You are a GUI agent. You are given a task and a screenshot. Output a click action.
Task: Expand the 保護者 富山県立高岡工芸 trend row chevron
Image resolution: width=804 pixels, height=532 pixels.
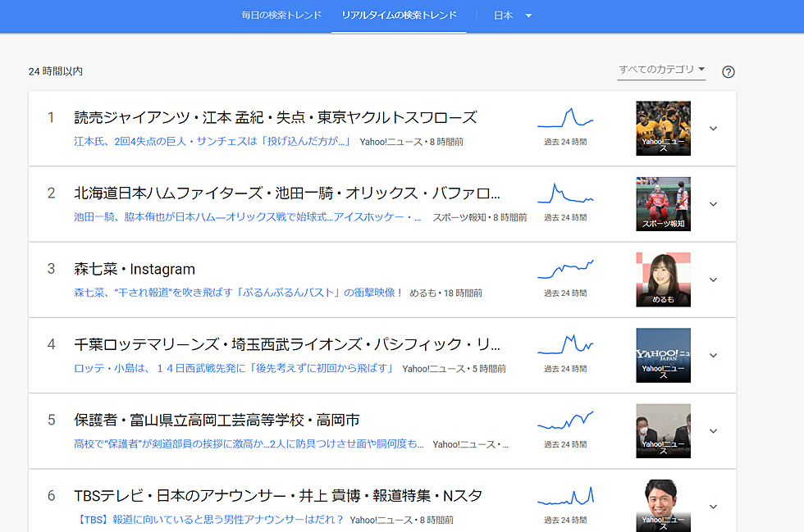click(x=713, y=431)
